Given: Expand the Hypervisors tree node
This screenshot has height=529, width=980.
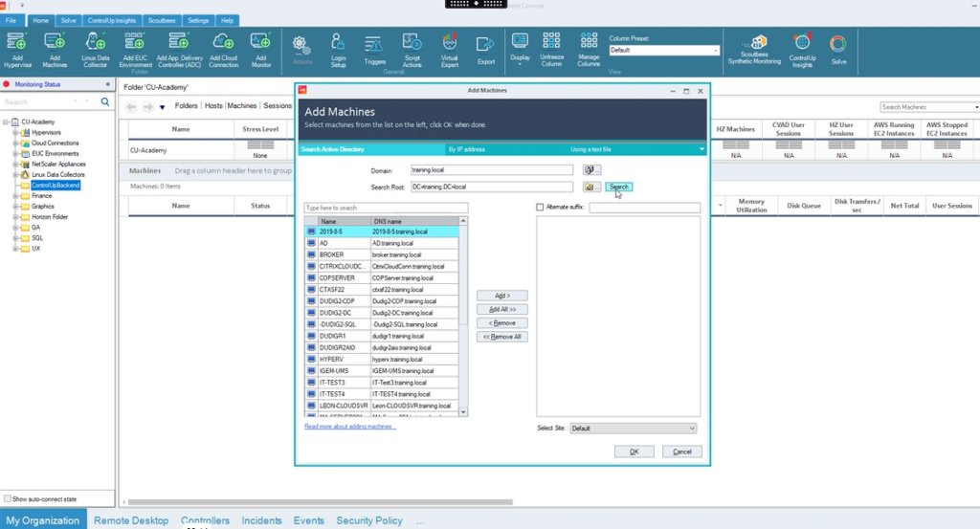Looking at the screenshot, I should (15, 132).
